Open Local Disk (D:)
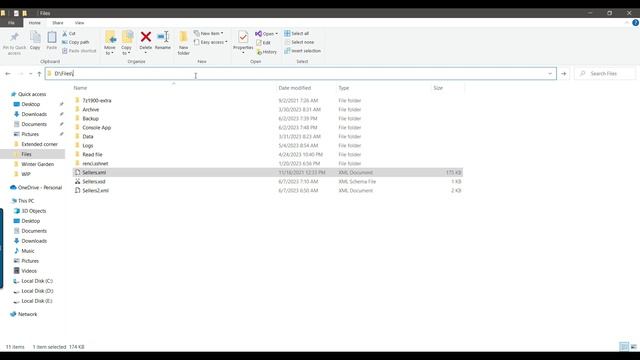The width and height of the screenshot is (640, 360). click(37, 291)
